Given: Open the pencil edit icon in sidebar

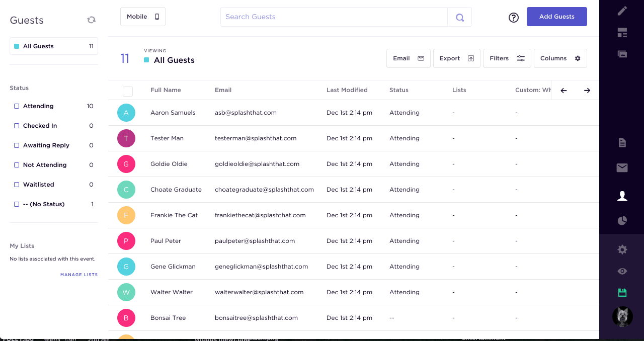Looking at the screenshot, I should coord(622,11).
